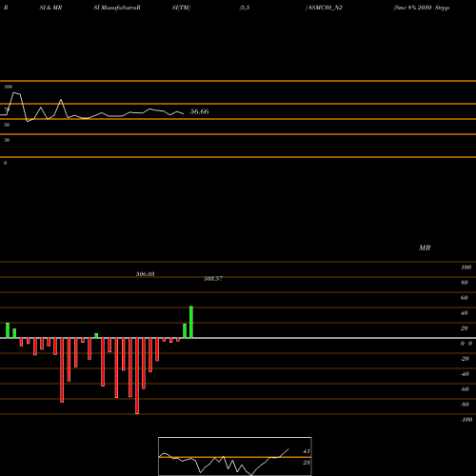Open the small preview chart at the bottom
This screenshot has width=476, height=476.
[235, 456]
